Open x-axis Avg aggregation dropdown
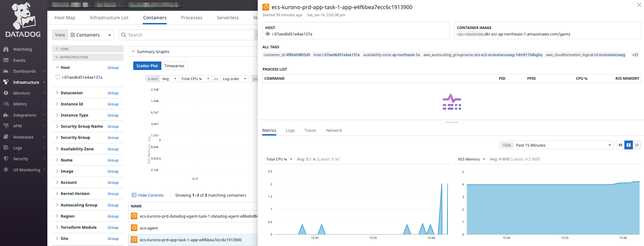The image size is (644, 246). click(x=169, y=79)
